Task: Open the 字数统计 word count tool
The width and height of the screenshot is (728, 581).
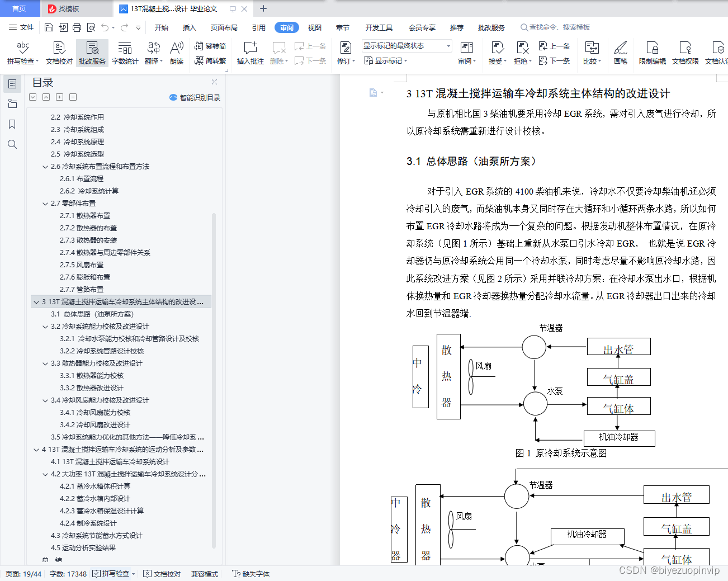Action: 125,53
